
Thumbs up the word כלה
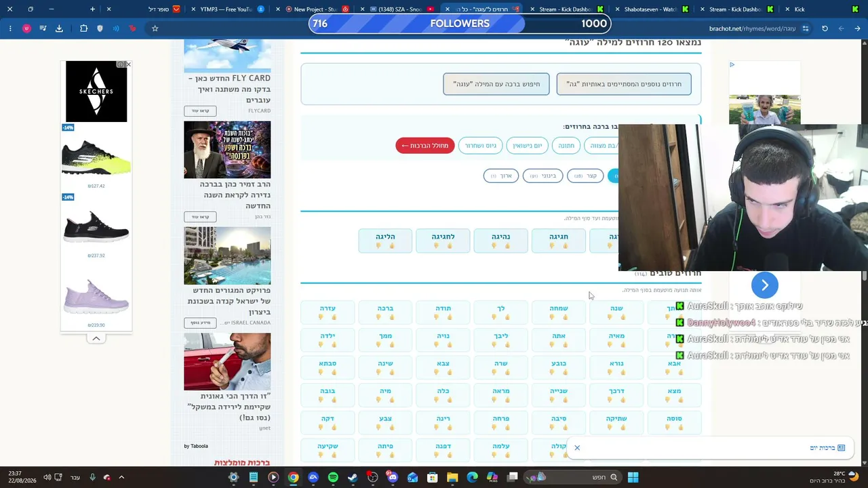(449, 400)
